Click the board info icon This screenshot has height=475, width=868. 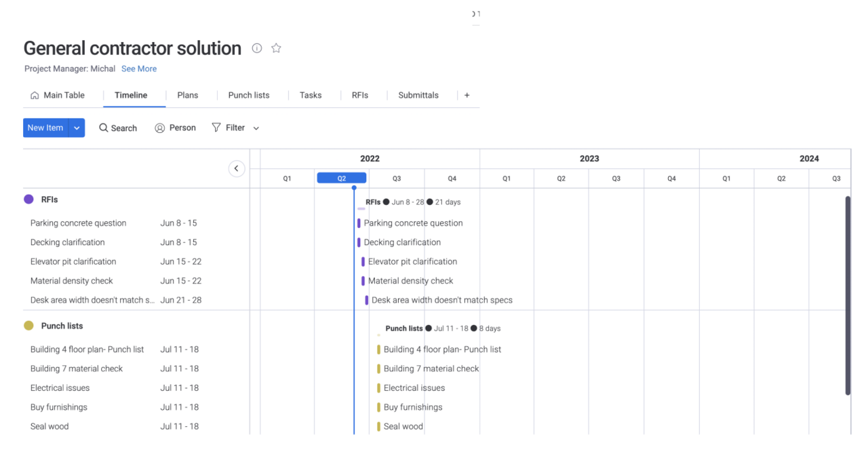tap(256, 48)
